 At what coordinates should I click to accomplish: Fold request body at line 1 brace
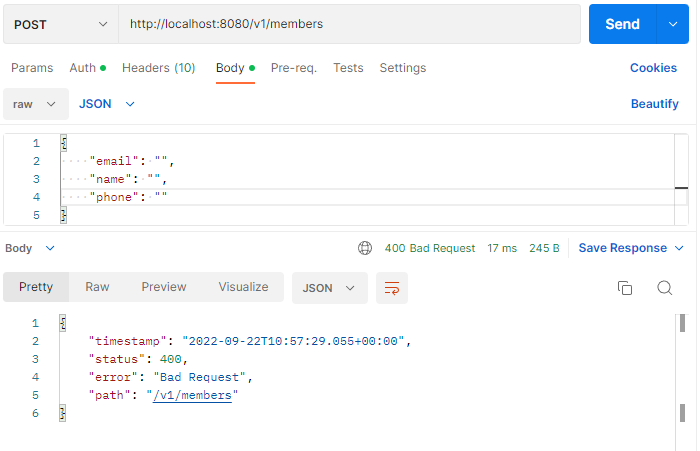click(x=64, y=143)
